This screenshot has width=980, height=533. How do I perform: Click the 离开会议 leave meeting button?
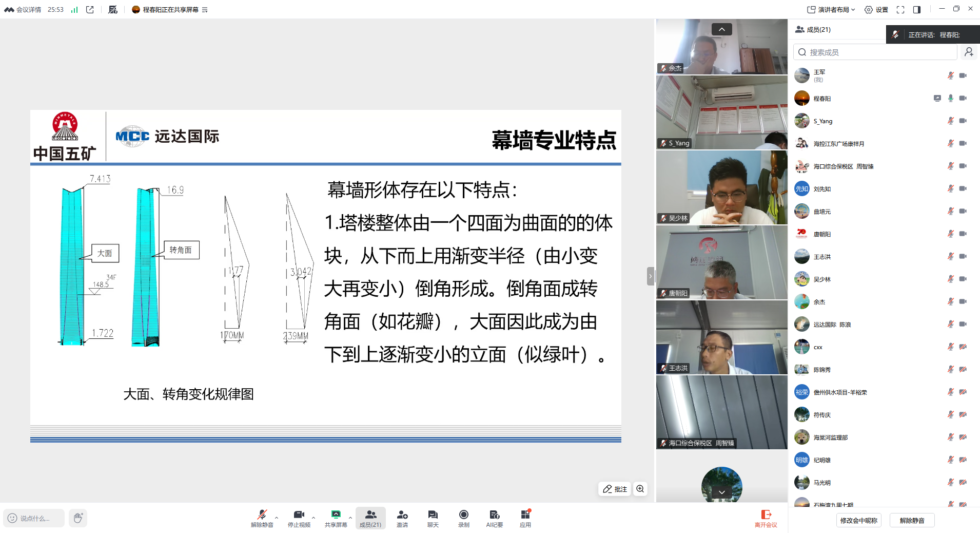766,518
